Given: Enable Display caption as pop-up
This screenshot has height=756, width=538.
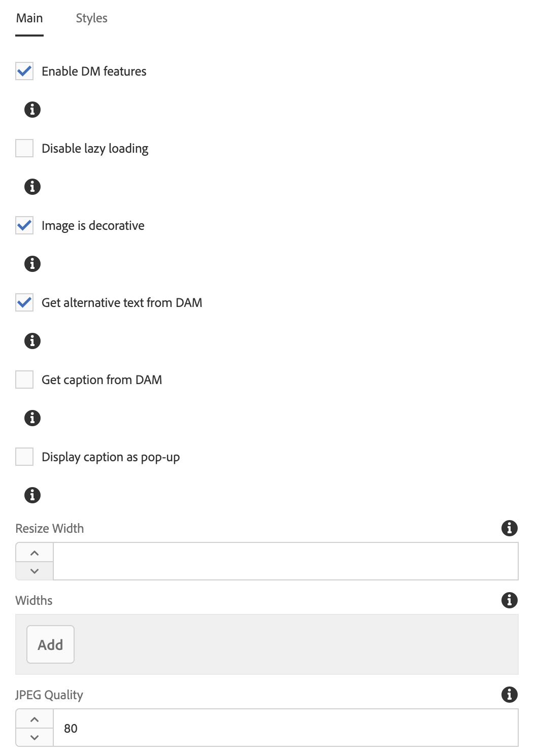Looking at the screenshot, I should (23, 457).
